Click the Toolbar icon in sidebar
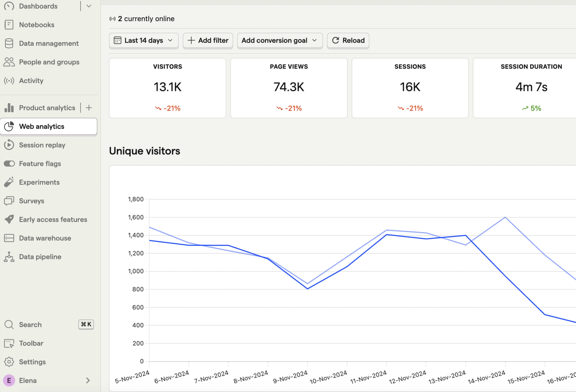576x392 pixels. (x=9, y=343)
